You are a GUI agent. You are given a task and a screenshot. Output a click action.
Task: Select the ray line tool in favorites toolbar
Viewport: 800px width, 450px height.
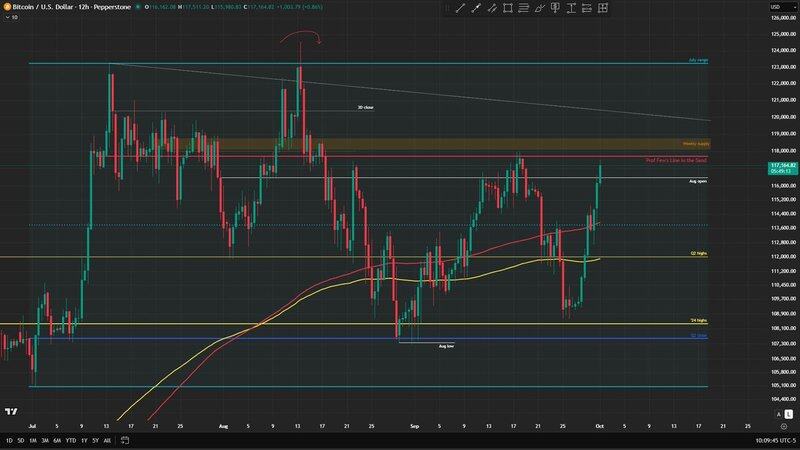coord(475,8)
